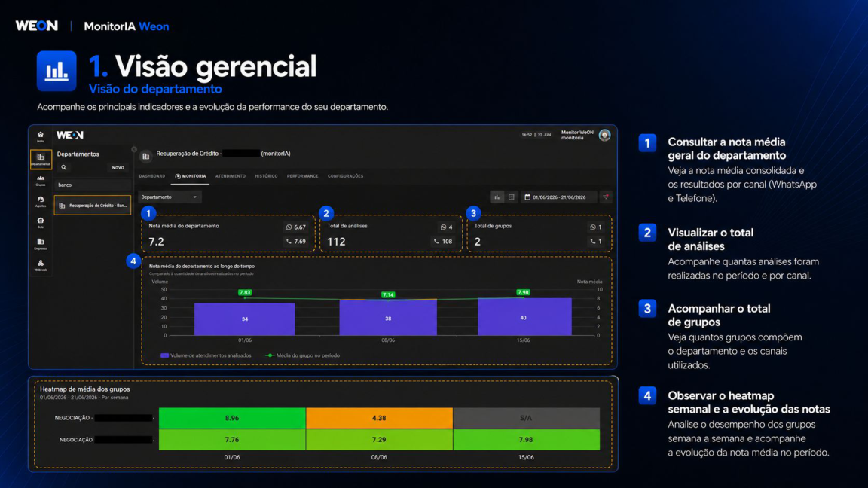Click the NOVO button in Departamentos
Screen dimensions: 868x488
click(118, 168)
